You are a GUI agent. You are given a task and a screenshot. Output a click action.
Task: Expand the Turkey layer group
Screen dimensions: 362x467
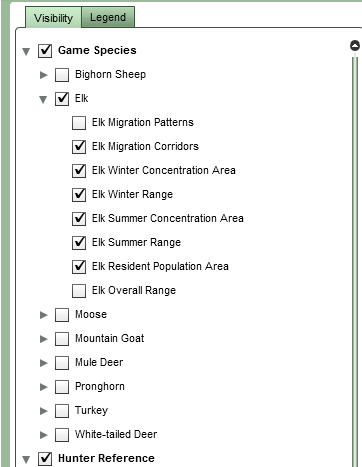(x=43, y=411)
